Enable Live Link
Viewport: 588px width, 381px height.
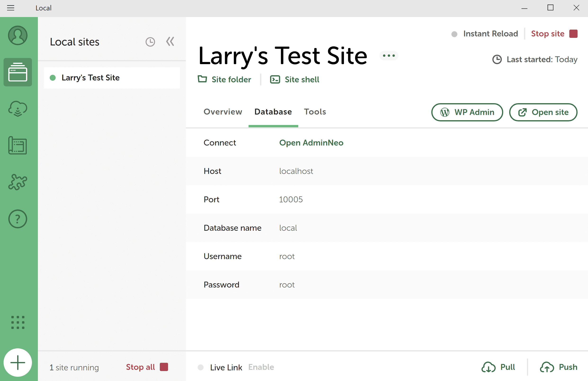click(261, 367)
